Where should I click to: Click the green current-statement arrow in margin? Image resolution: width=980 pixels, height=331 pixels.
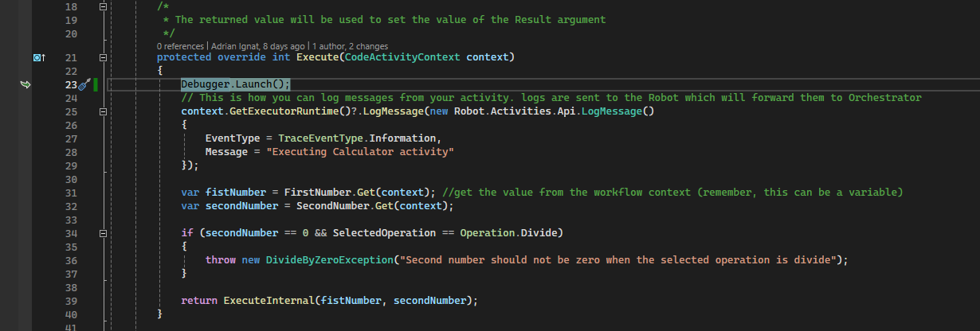[x=25, y=84]
